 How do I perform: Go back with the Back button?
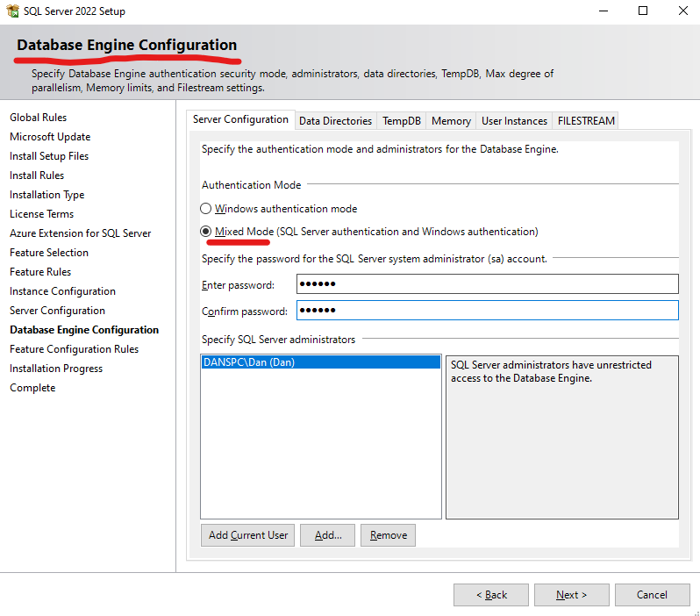click(490, 595)
